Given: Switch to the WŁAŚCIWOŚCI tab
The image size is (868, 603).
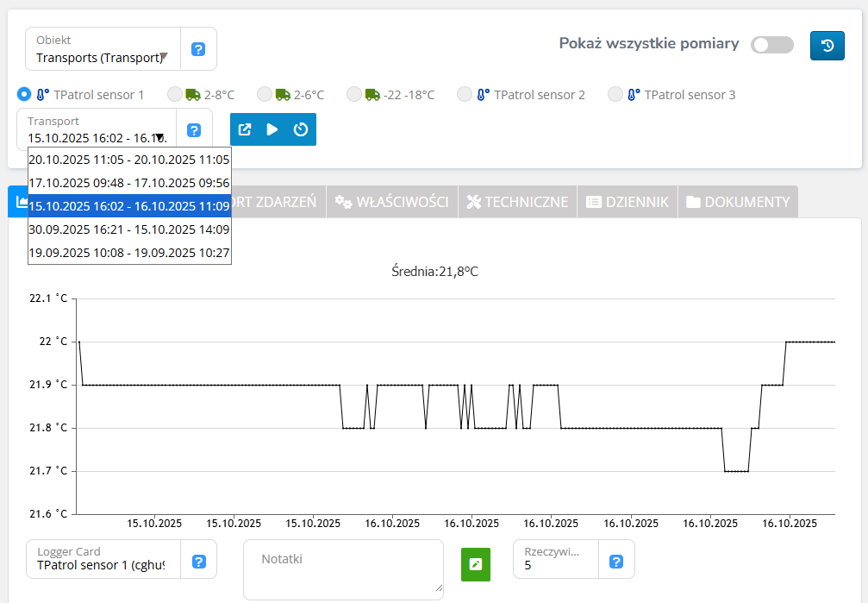Looking at the screenshot, I should [392, 202].
